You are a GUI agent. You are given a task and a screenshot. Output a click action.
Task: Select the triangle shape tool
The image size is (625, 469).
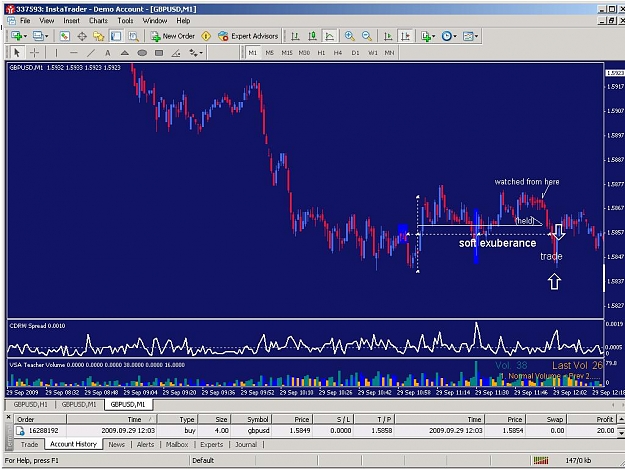[125, 53]
